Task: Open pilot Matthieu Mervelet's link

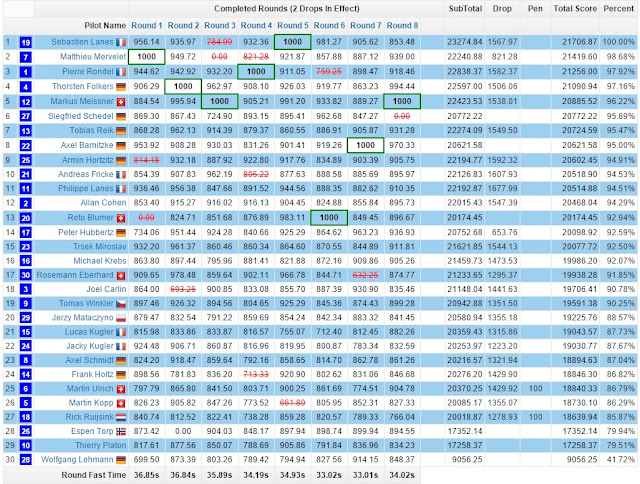Action: (x=93, y=57)
